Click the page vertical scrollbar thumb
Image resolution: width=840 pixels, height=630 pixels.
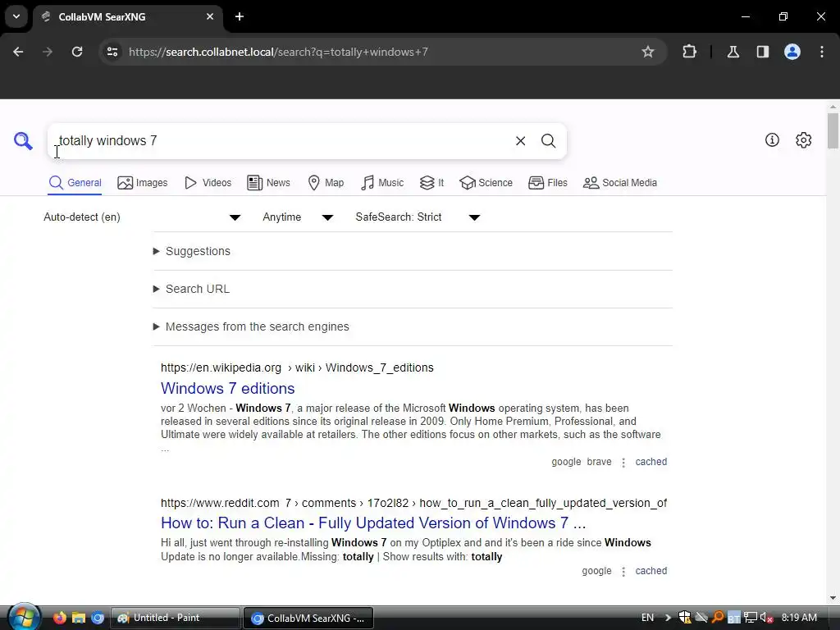833,130
